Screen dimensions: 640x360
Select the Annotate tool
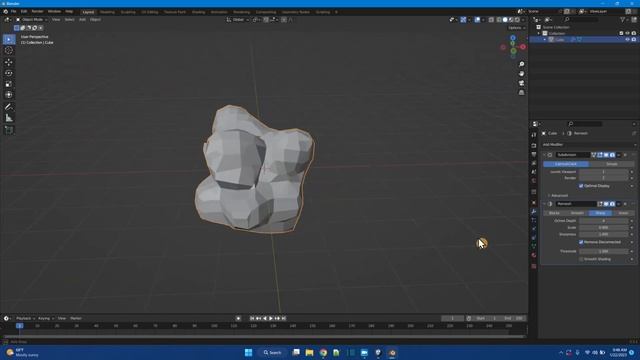point(9,107)
